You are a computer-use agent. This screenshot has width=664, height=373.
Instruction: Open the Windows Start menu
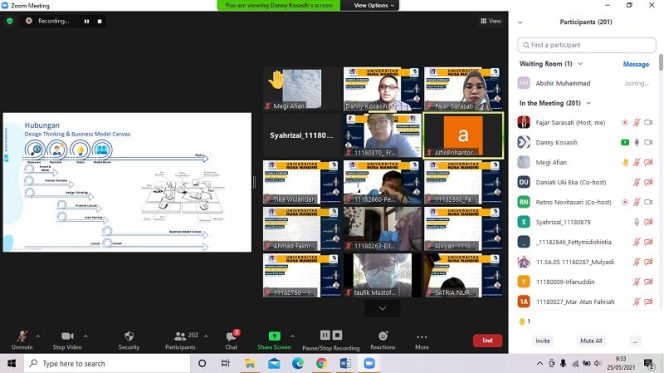pyautogui.click(x=11, y=363)
